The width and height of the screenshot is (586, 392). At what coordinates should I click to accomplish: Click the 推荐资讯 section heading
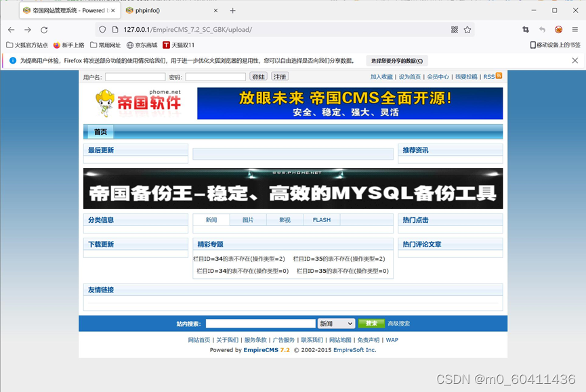pyautogui.click(x=415, y=150)
